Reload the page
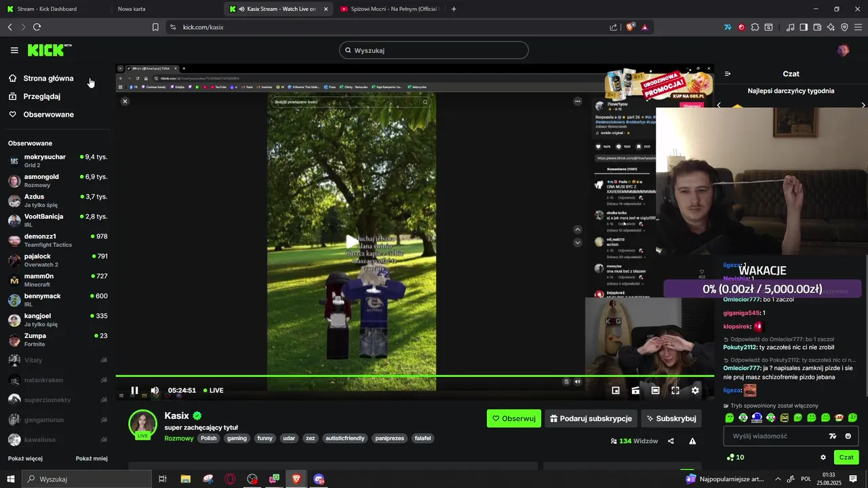Screen dimensions: 868x488 pos(37,27)
